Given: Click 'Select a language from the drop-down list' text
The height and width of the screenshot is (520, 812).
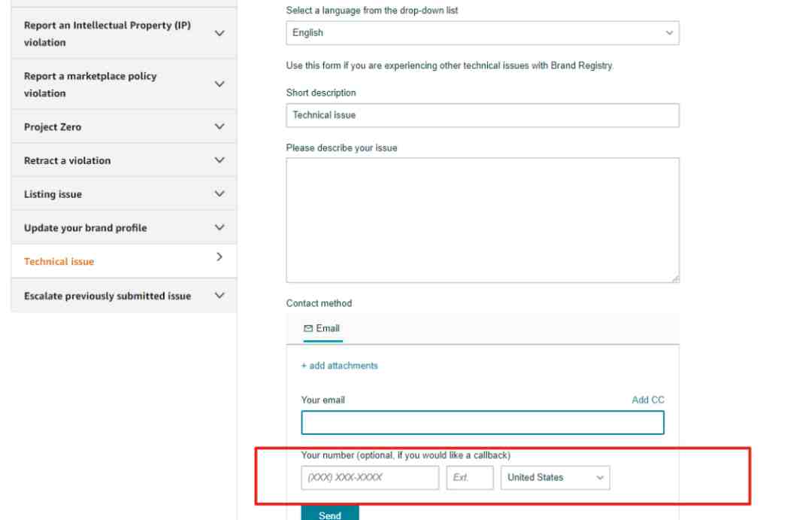Looking at the screenshot, I should click(372, 11).
